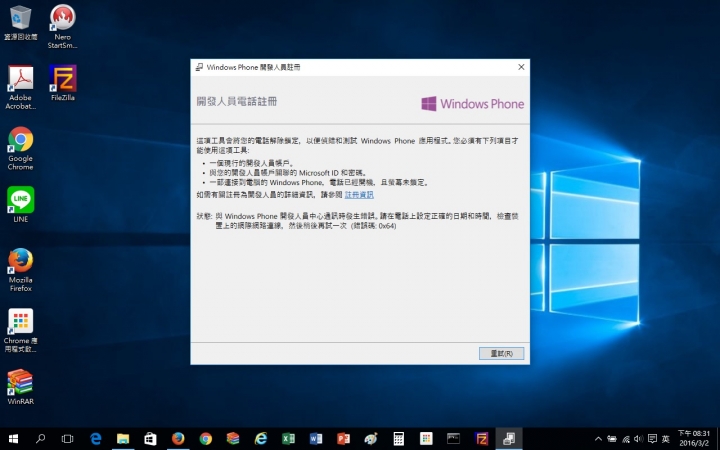Click the Show Desktop strip
The image size is (720, 450).
718,439
